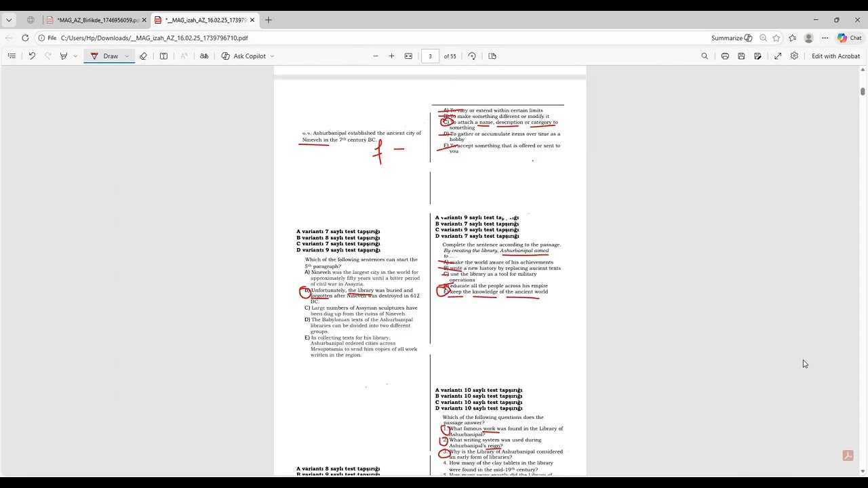Click text 'Which of the following sentences can start'
Screen dimensions: 868x488
pyautogui.click(x=361, y=260)
